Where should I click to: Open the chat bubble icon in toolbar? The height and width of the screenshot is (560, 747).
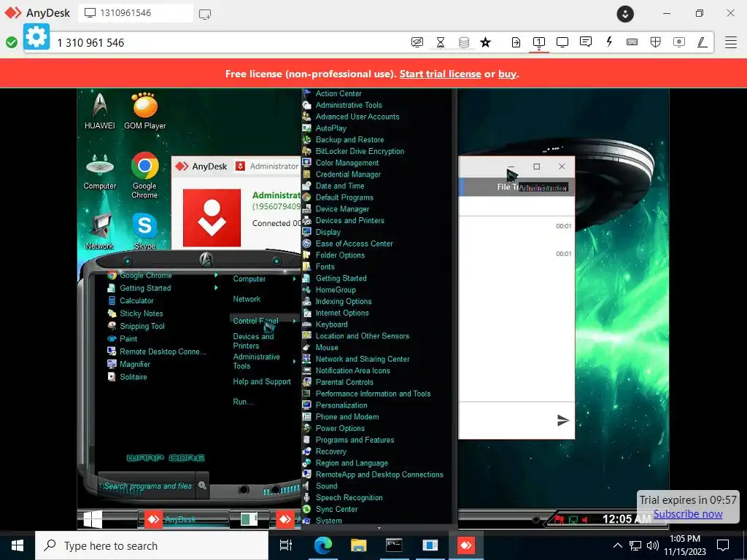click(586, 42)
